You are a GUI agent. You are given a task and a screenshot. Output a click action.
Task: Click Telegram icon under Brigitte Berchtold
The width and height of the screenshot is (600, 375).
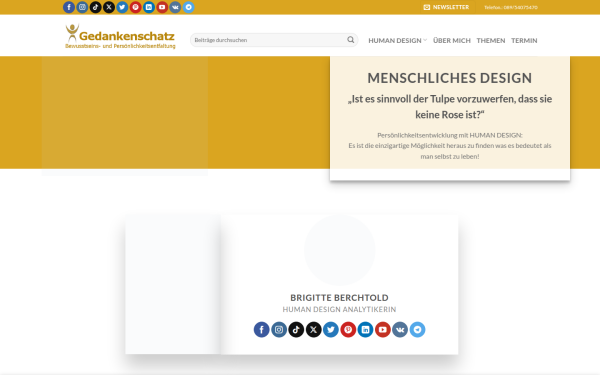pyautogui.click(x=417, y=329)
